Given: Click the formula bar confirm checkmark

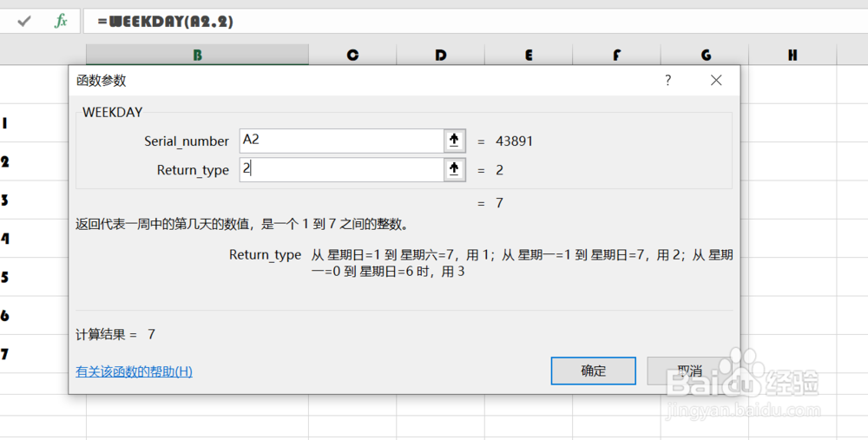Looking at the screenshot, I should (x=24, y=22).
